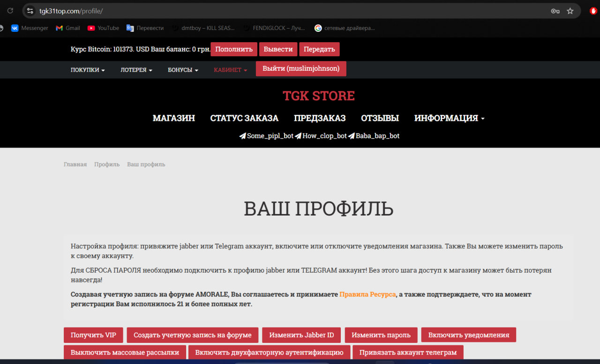Image resolution: width=600 pixels, height=364 pixels.
Task: Enable notifications with Включить уведомления button
Action: (x=469, y=335)
